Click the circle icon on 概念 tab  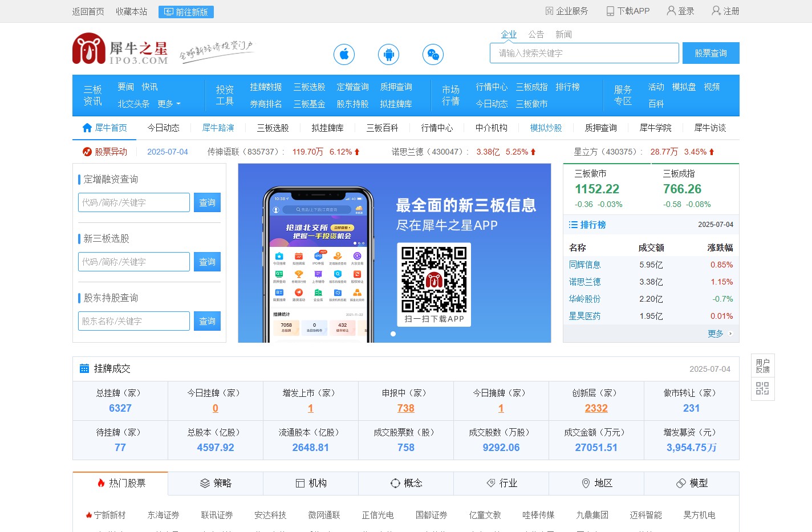click(x=395, y=483)
